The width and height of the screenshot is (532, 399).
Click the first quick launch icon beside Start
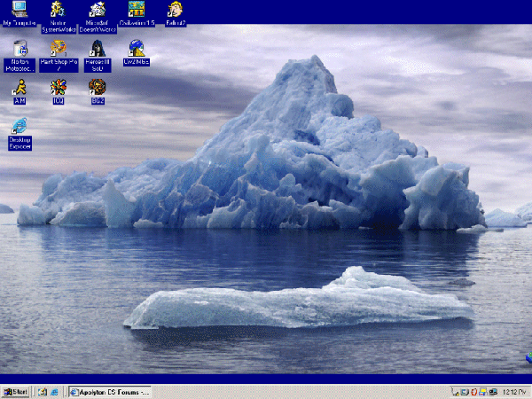(x=42, y=392)
